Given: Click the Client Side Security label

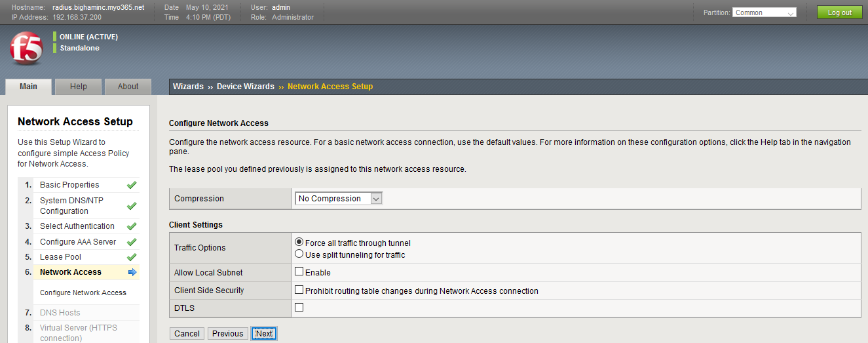Looking at the screenshot, I should [x=209, y=291].
